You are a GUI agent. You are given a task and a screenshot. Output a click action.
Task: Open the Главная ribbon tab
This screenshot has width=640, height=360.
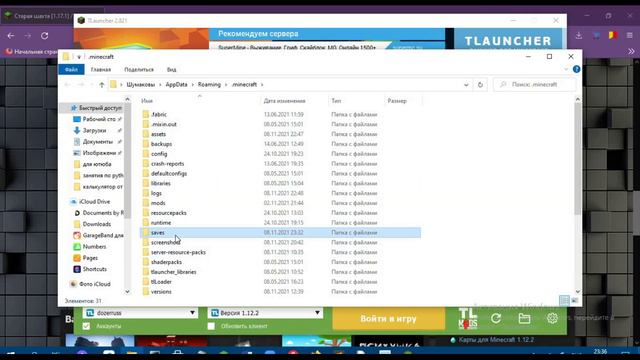[x=101, y=69]
